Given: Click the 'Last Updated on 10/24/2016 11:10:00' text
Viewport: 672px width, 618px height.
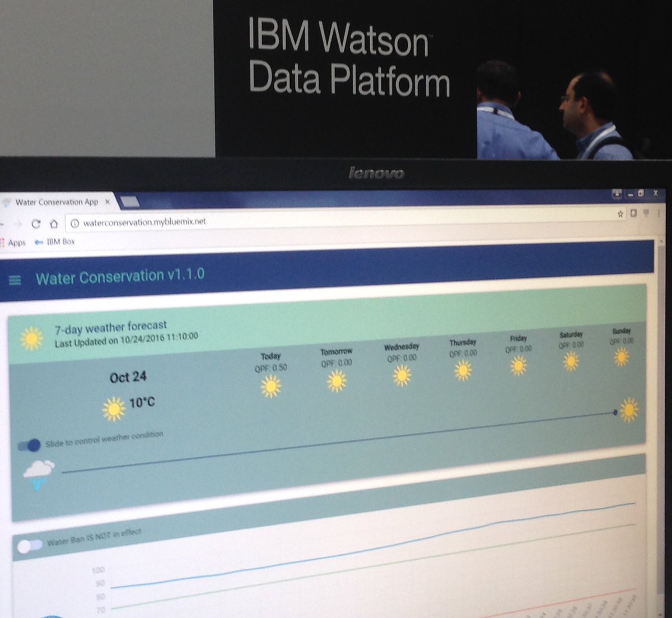Looking at the screenshot, I should coord(126,340).
